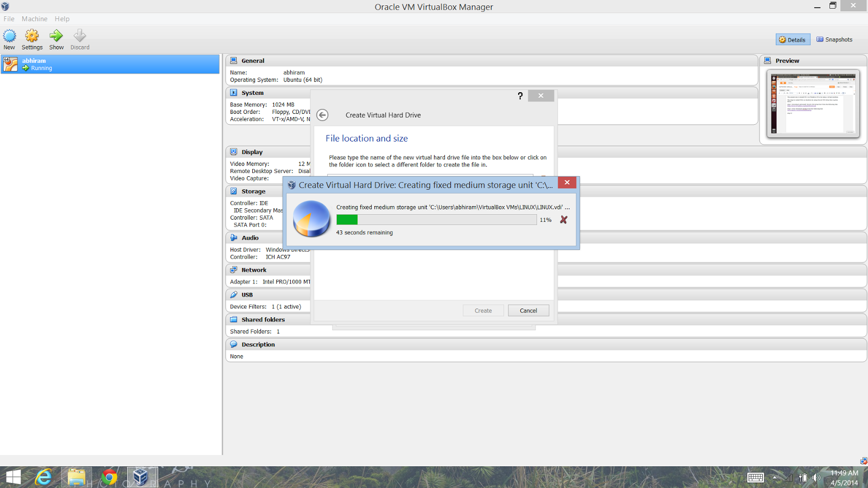
Task: Click the System section icon
Action: pyautogui.click(x=233, y=93)
